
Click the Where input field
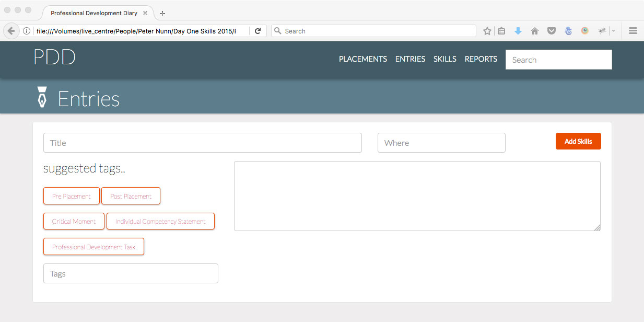(441, 143)
